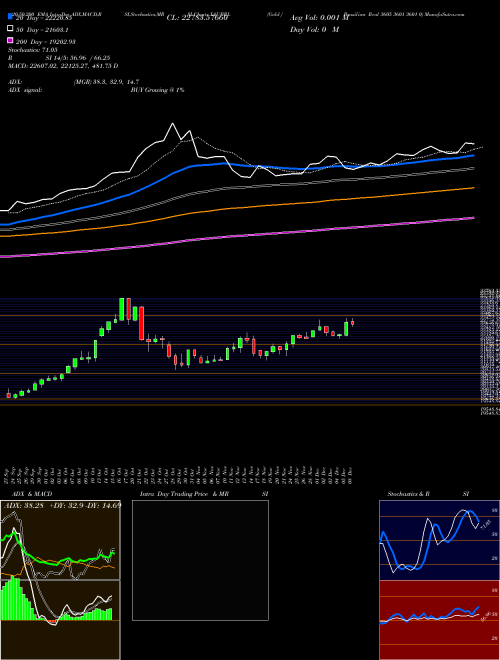Click the CL closing price value at top

click(197, 18)
